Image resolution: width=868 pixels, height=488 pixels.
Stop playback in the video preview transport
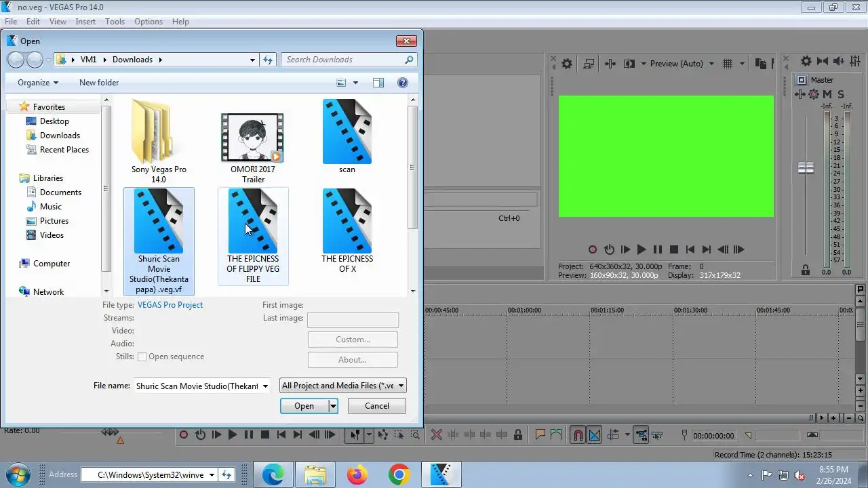[x=674, y=249]
